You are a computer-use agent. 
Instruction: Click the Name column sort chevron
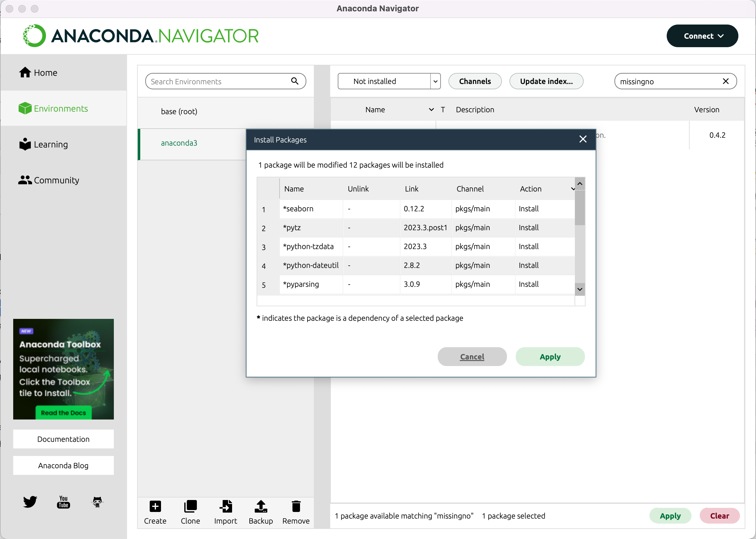[x=431, y=109]
